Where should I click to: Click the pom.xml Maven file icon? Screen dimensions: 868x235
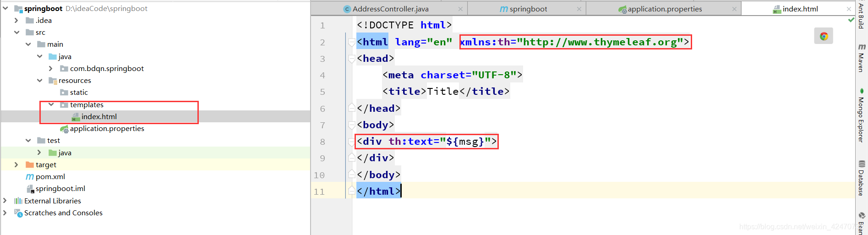[30, 176]
